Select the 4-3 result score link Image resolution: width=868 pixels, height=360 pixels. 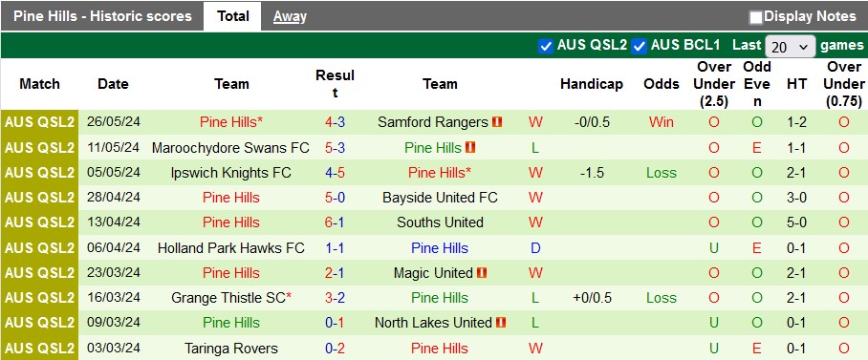335,122
